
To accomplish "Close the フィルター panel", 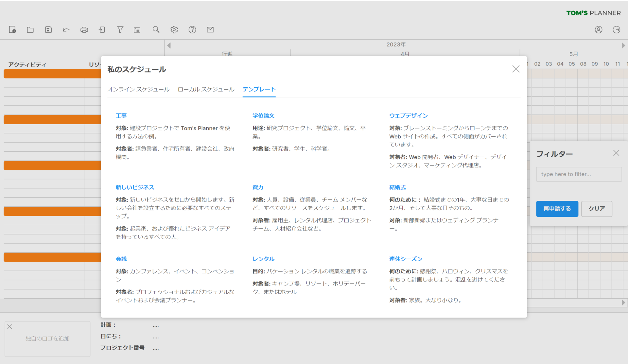I will click(x=616, y=153).
